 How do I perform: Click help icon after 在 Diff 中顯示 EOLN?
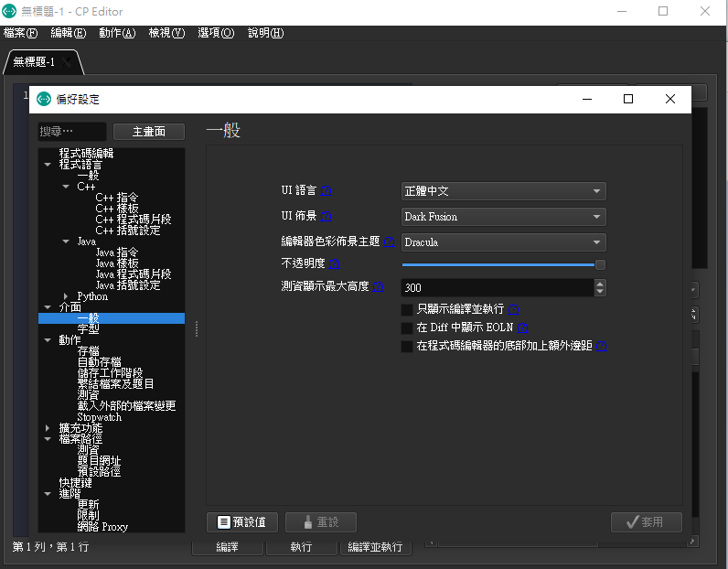pyautogui.click(x=522, y=327)
